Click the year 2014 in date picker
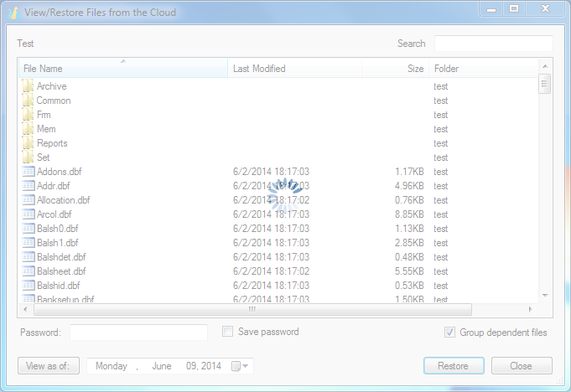 tap(210, 366)
